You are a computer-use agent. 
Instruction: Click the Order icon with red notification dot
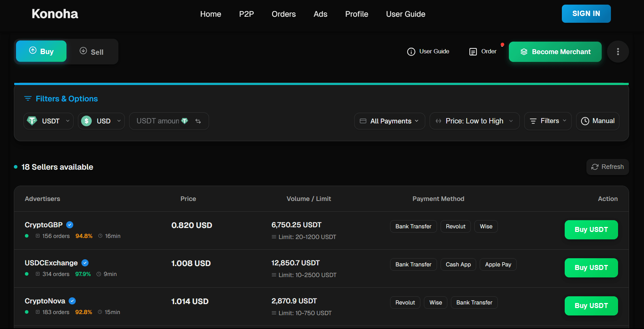pyautogui.click(x=473, y=52)
